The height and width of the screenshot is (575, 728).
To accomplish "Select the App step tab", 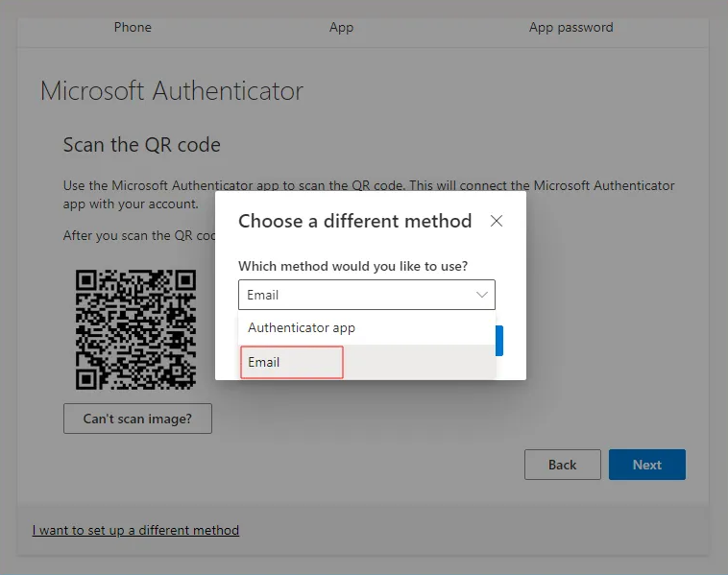I will [x=341, y=28].
